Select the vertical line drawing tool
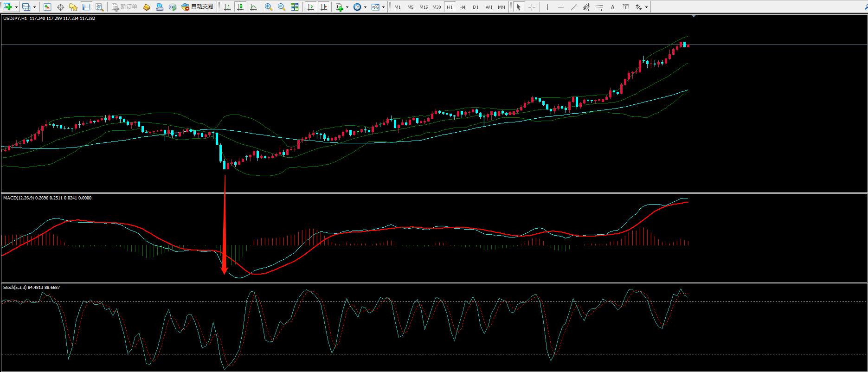 pos(547,7)
